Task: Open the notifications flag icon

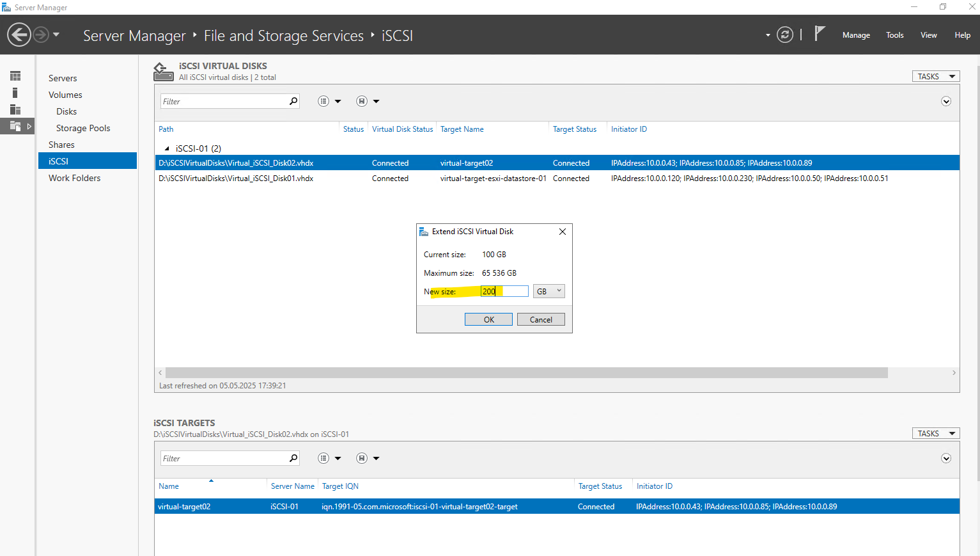Action: [x=820, y=33]
